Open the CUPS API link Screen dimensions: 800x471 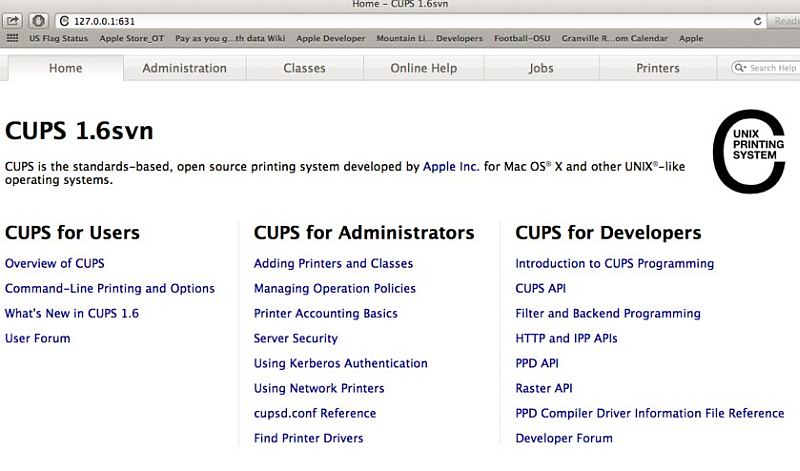pos(541,288)
